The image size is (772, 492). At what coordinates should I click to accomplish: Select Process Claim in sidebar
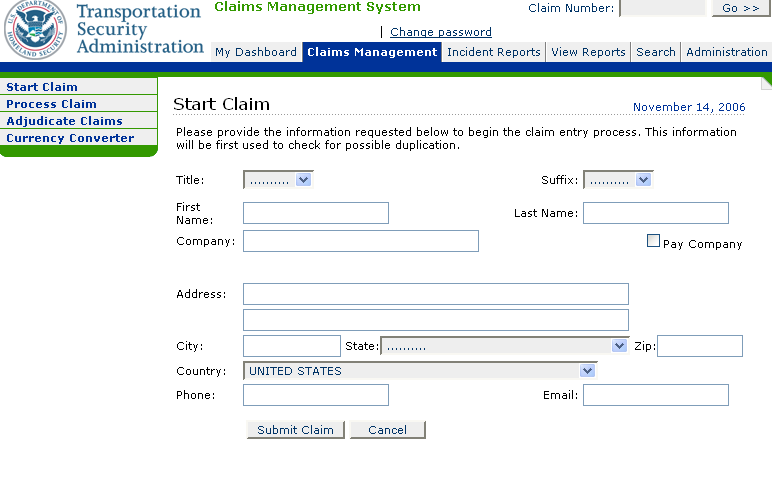(x=78, y=104)
